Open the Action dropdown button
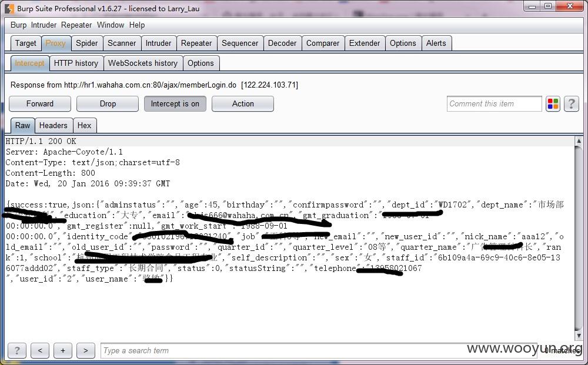Viewport: 588px width, 365px height. [x=243, y=104]
